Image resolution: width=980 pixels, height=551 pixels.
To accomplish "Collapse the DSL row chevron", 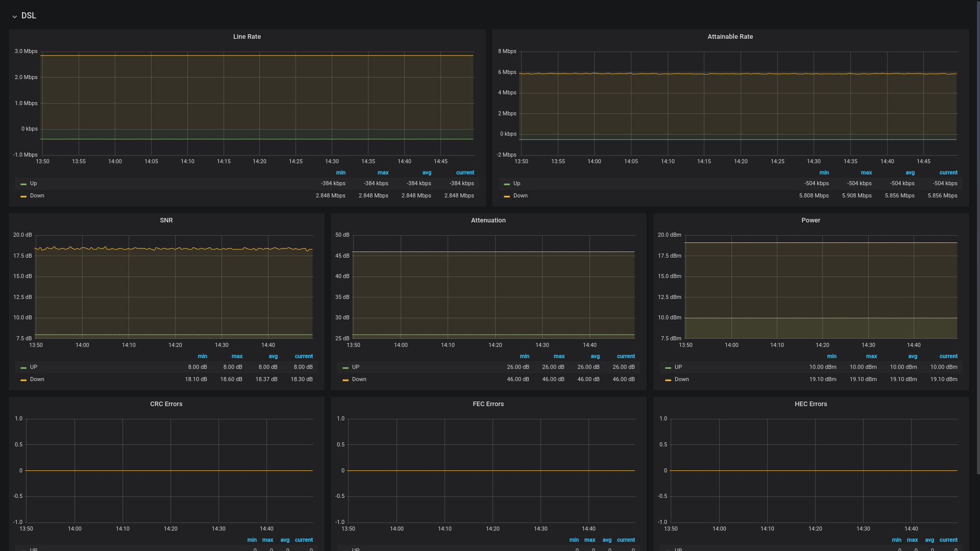I will point(14,16).
